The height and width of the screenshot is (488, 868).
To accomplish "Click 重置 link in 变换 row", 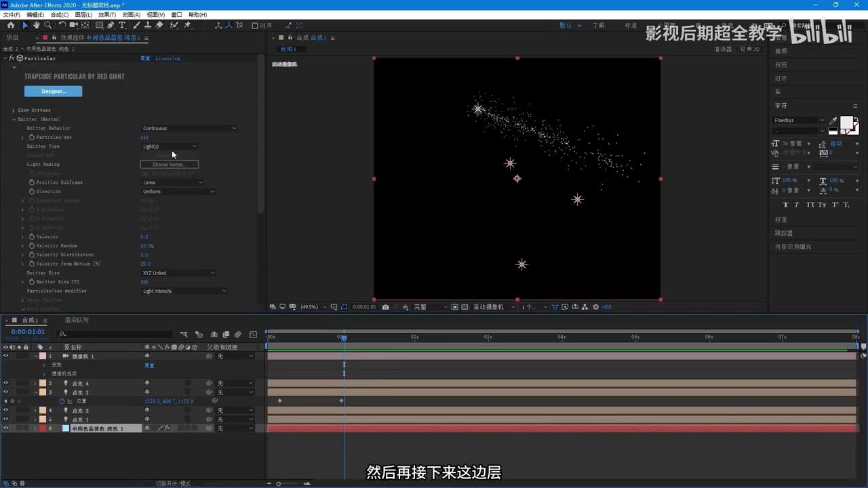I will (x=149, y=365).
